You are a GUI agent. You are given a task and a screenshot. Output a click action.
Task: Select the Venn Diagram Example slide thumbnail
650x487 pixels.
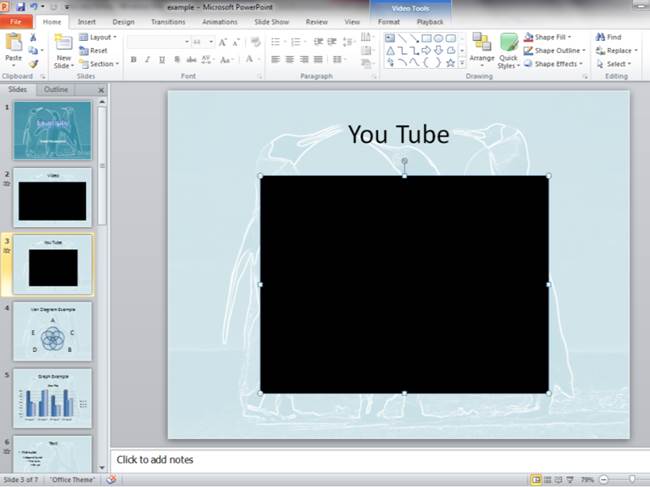[52, 331]
